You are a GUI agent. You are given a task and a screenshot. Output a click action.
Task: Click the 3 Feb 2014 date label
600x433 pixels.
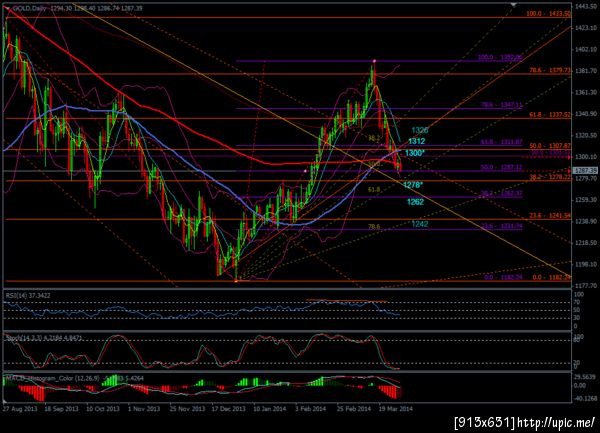click(310, 409)
